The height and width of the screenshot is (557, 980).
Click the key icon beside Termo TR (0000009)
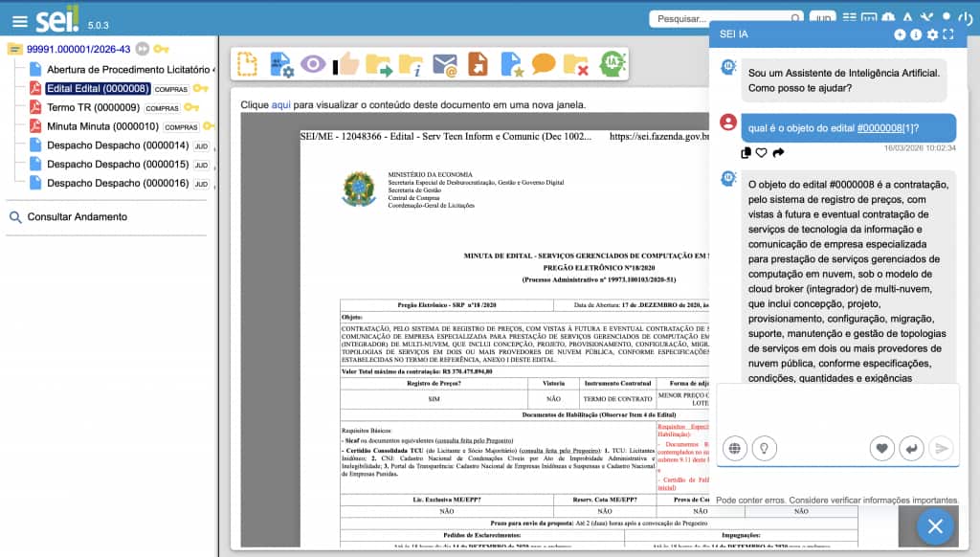click(191, 107)
